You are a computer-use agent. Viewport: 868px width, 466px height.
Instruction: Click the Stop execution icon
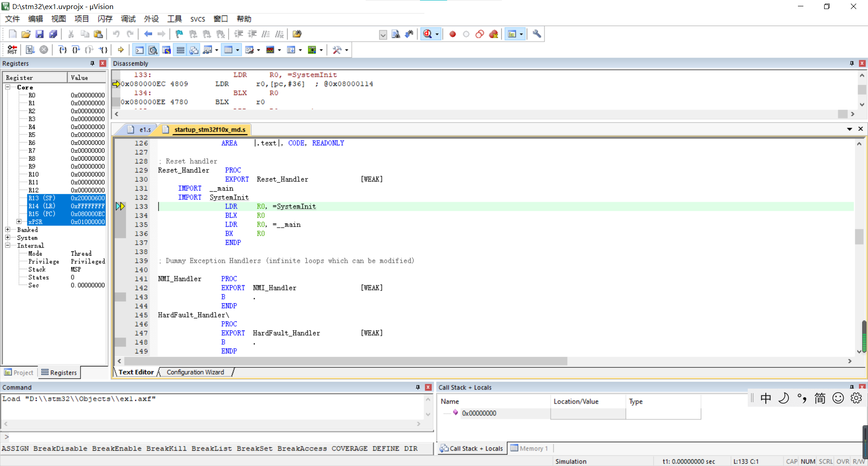(x=44, y=50)
